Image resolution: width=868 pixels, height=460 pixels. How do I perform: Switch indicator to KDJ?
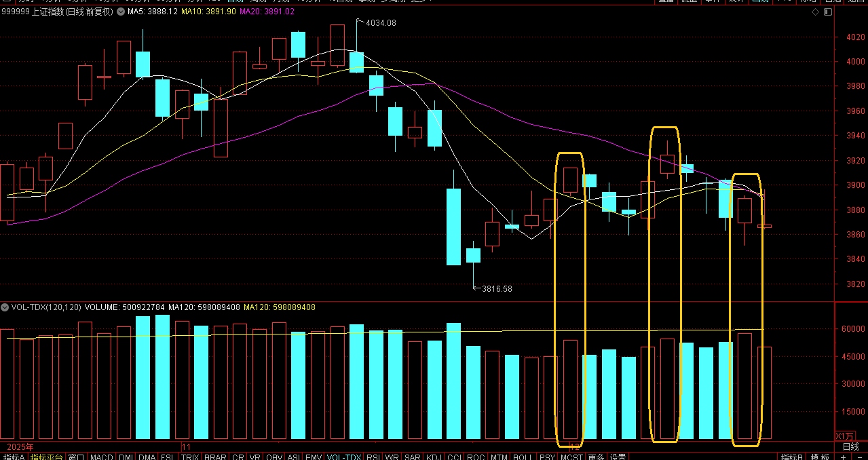tap(434, 457)
